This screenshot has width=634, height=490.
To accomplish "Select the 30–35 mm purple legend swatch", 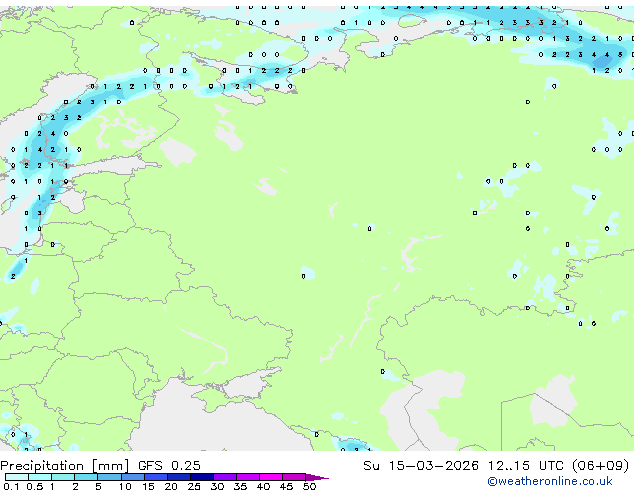I will (225, 477).
